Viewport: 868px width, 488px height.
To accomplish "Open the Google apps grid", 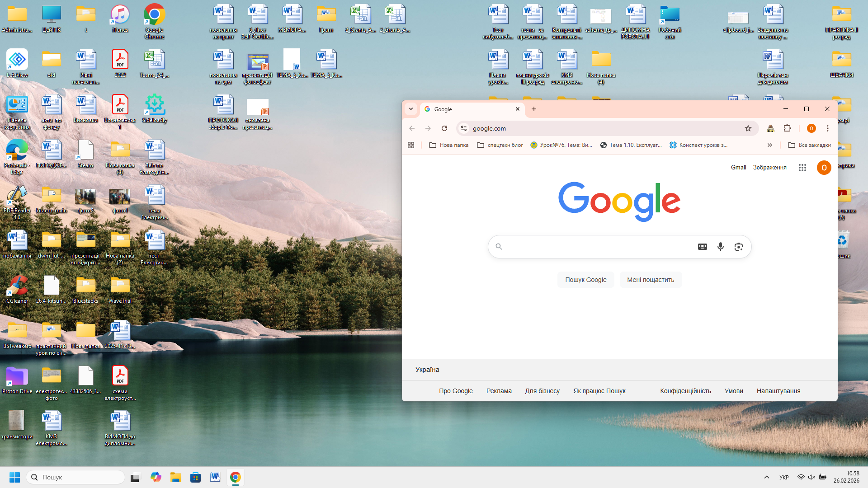I will pos(802,168).
